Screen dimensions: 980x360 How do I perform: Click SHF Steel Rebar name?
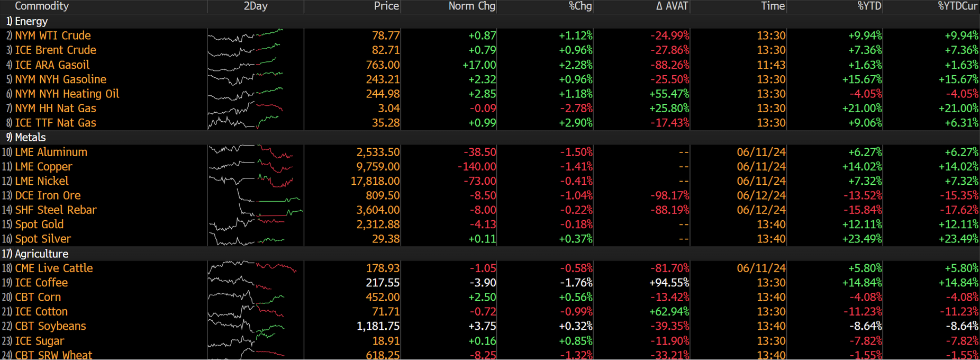coord(56,210)
